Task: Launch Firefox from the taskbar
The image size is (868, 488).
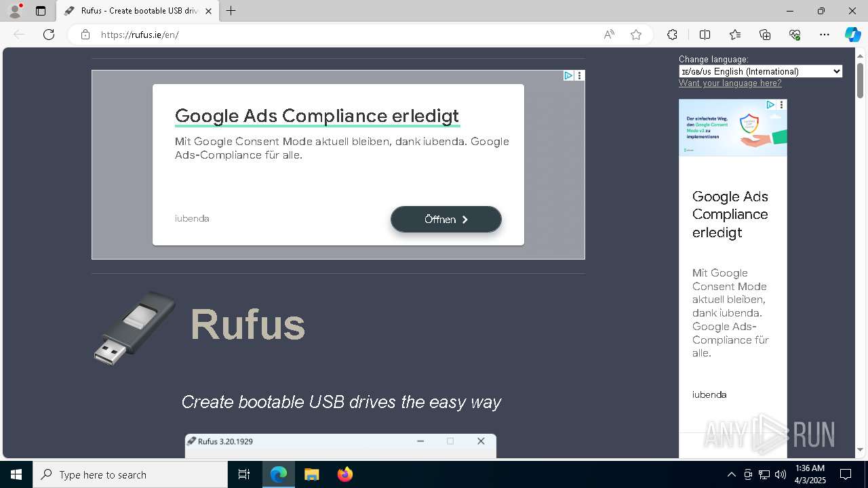Action: (344, 474)
